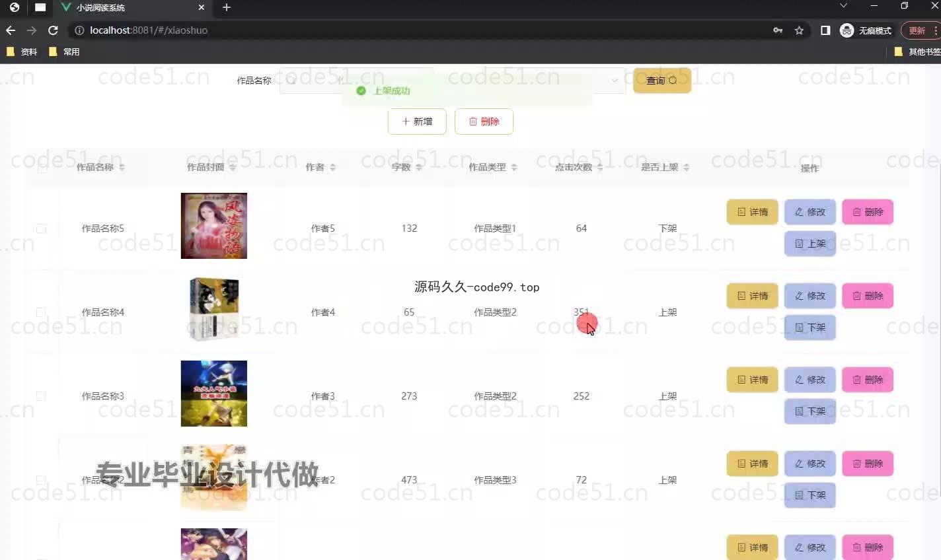Check the row checkbox for 作品名称4
The width and height of the screenshot is (941, 560).
tap(41, 312)
